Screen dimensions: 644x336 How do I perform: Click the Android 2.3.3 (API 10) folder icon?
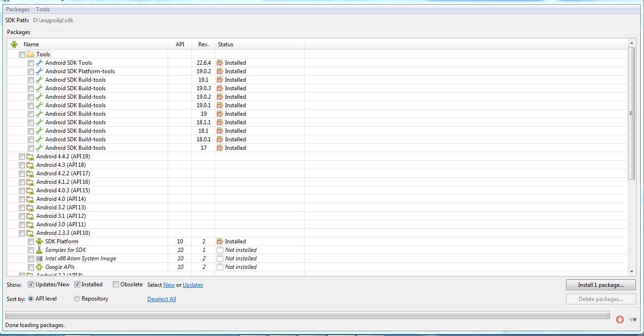(x=30, y=233)
